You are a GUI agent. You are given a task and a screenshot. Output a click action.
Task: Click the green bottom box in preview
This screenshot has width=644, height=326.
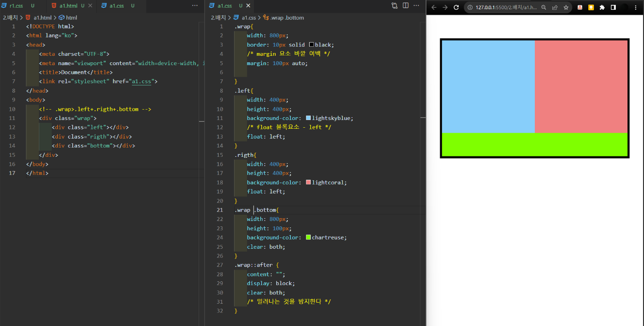point(535,144)
